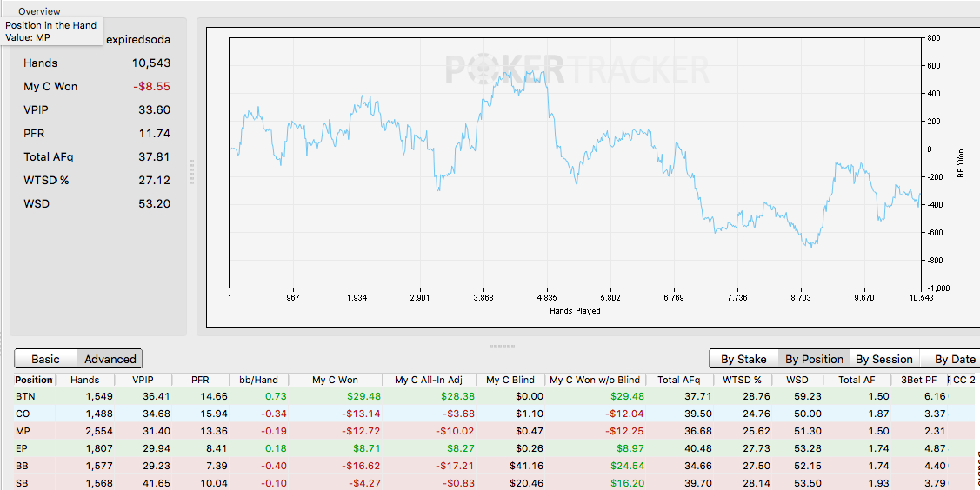This screenshot has height=490, width=980.
Task: Click CO PFR value 15.94
Action: (x=215, y=414)
